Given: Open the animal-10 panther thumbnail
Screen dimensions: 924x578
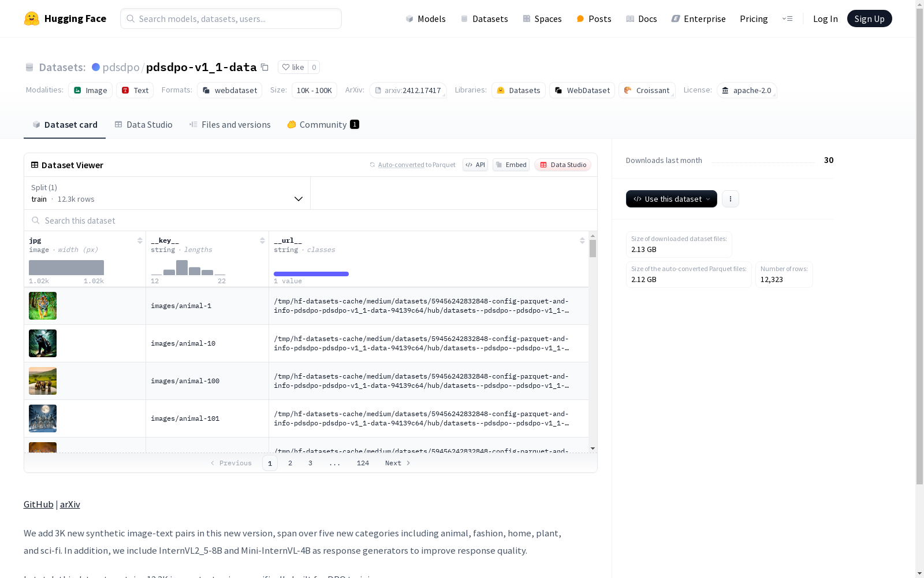Looking at the screenshot, I should coord(43,343).
